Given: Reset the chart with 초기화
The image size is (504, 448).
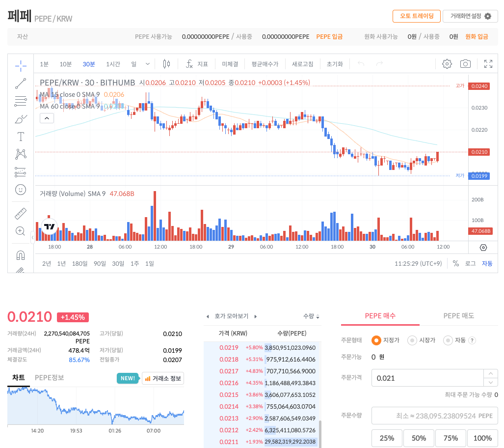Looking at the screenshot, I should tap(335, 64).
